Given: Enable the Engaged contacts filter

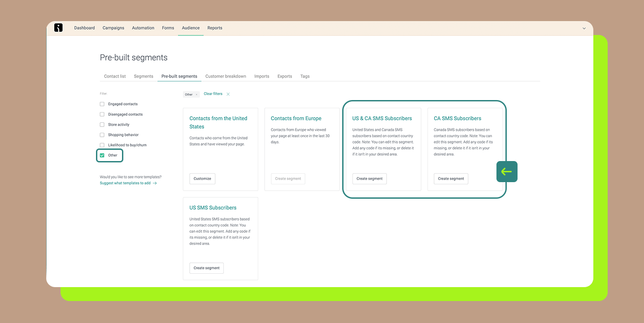Looking at the screenshot, I should click(102, 104).
